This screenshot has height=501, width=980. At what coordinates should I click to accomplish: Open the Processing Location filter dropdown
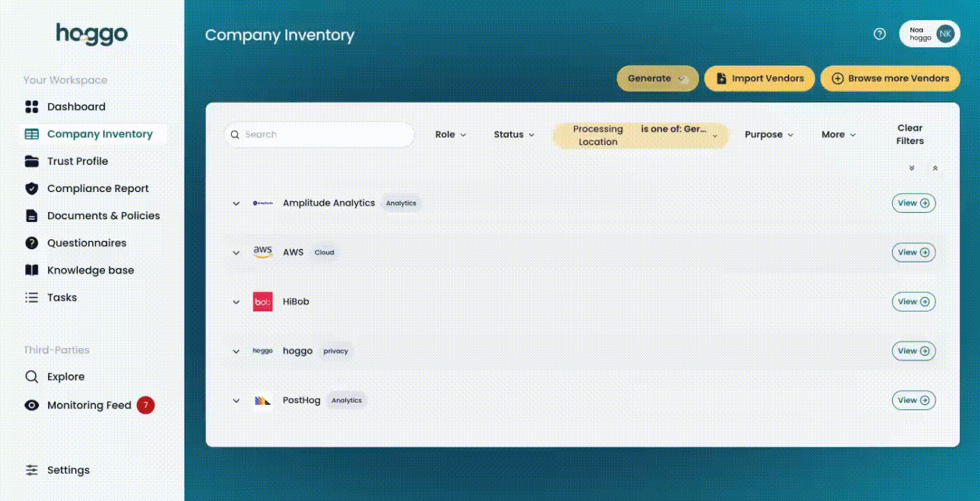pos(640,135)
